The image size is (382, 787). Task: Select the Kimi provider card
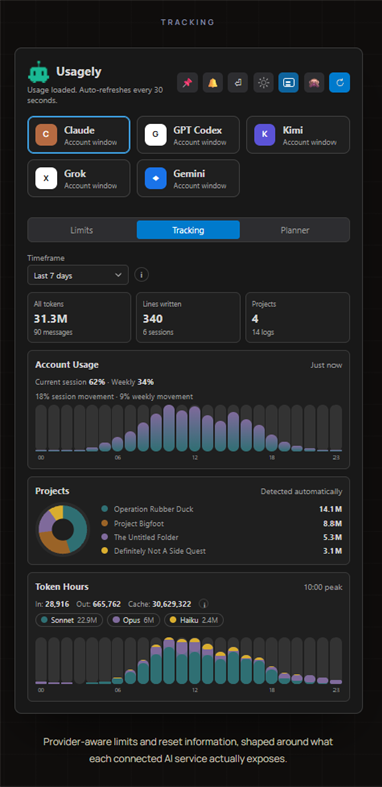point(298,135)
